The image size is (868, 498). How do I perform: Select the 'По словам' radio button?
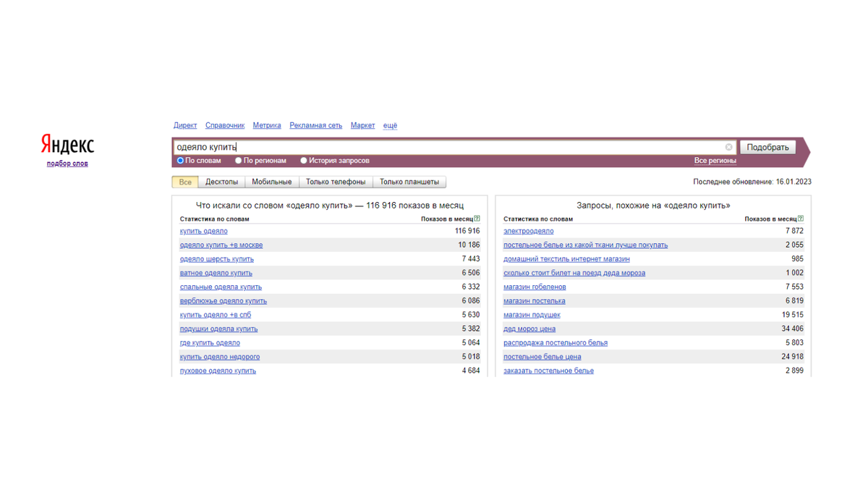click(181, 161)
